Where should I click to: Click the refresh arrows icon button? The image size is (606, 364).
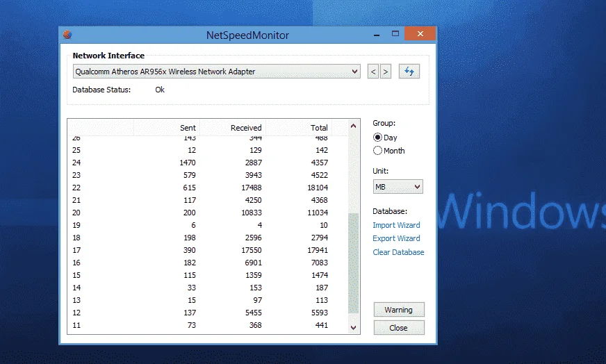point(409,72)
